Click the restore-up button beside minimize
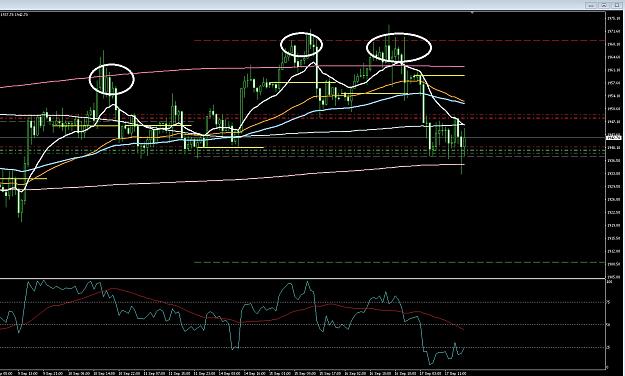The image size is (625, 376). click(603, 5)
